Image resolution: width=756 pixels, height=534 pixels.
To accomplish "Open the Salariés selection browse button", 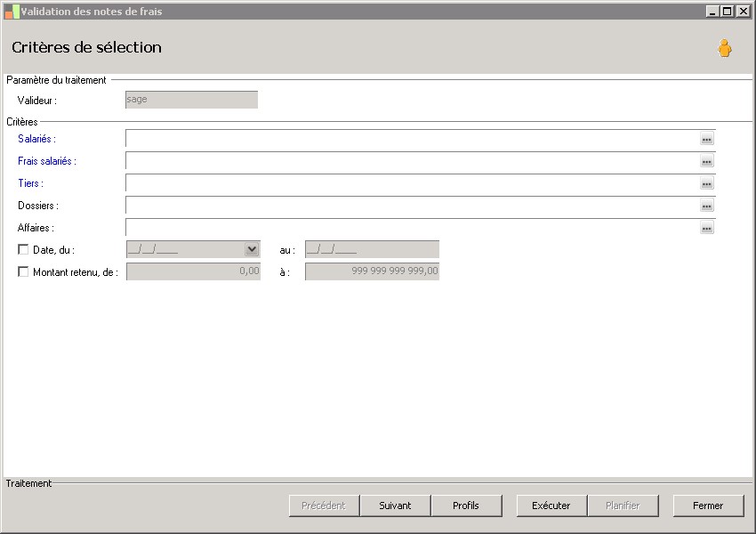I will coord(707,139).
